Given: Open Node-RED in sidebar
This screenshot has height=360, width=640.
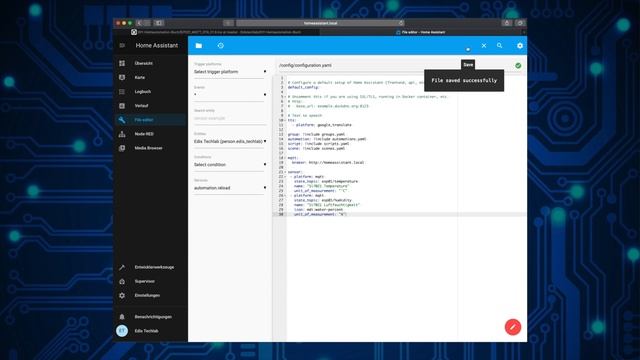Looking at the screenshot, I should pyautogui.click(x=150, y=134).
